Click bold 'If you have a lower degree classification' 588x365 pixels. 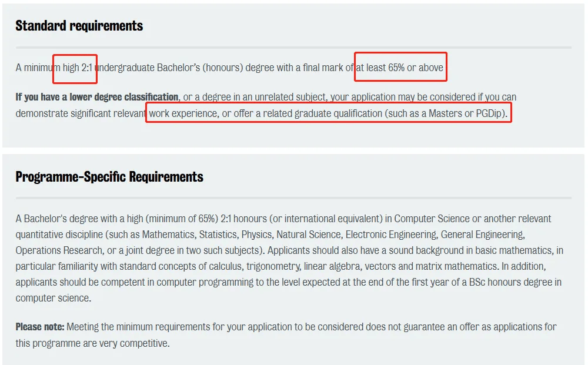point(97,97)
